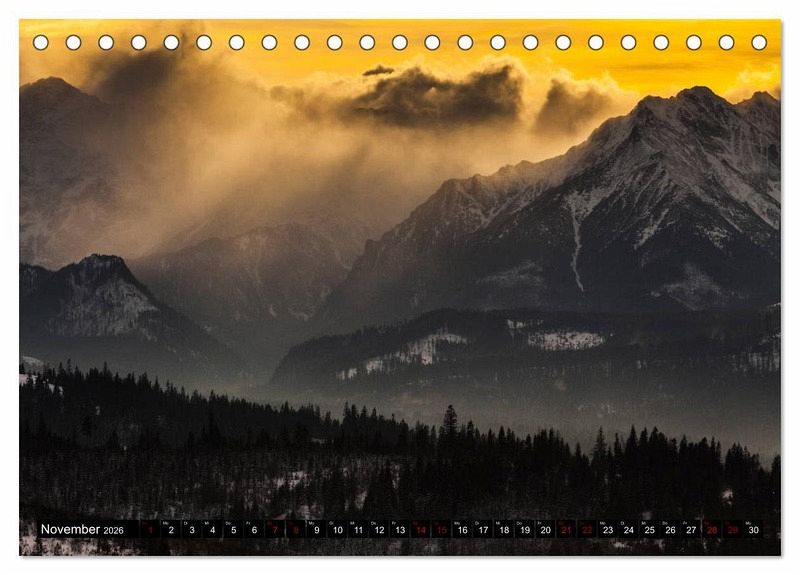
Task: Select day 23 in the calendar strip
Action: (x=608, y=529)
